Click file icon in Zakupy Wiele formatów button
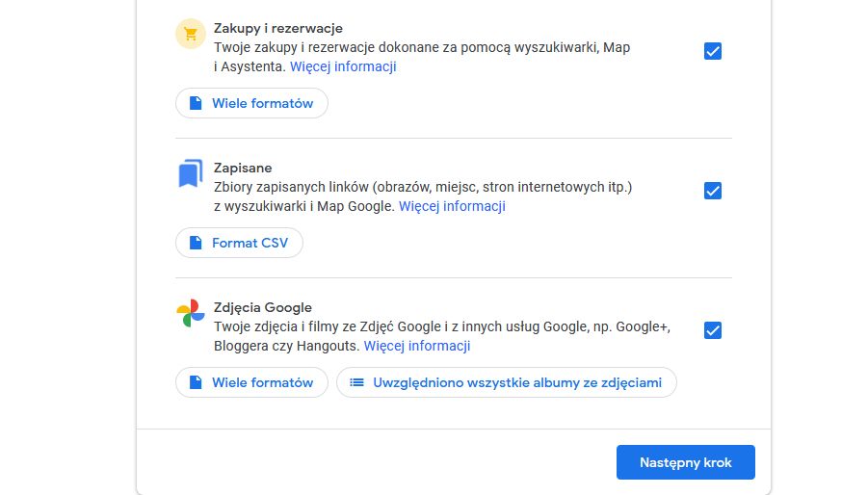This screenshot has width=868, height=495. [x=196, y=103]
